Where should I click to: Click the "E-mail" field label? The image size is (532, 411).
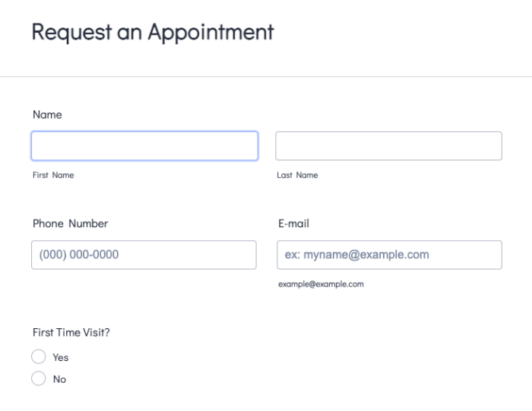pos(293,223)
